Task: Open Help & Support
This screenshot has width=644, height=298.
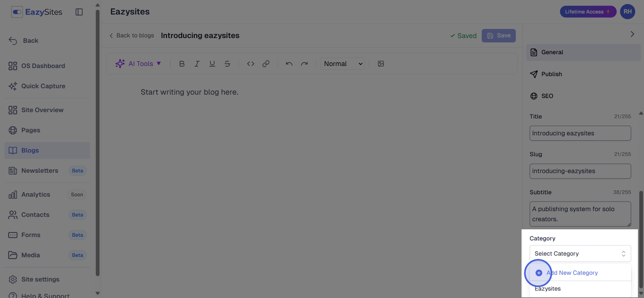Action: point(47,295)
